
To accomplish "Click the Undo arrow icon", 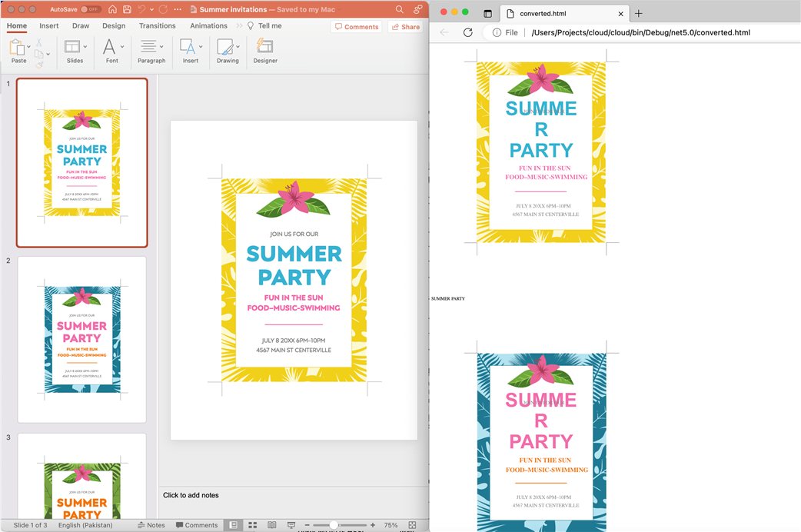I will pyautogui.click(x=141, y=9).
